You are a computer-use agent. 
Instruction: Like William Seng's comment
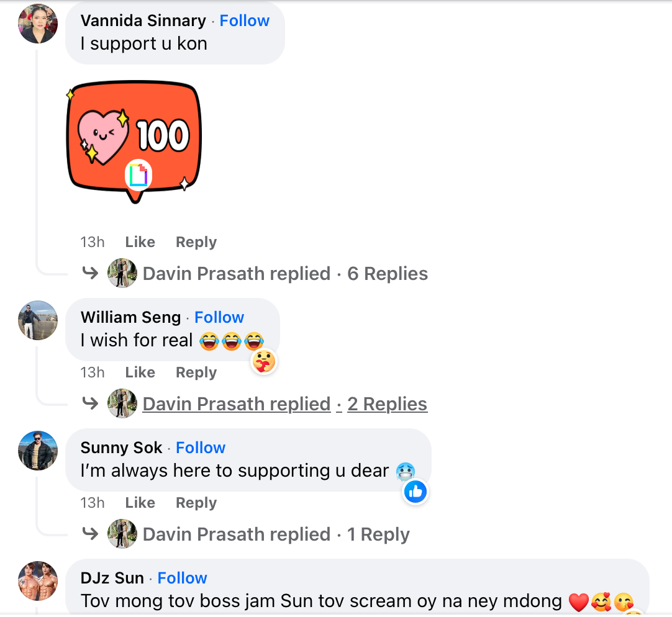point(140,372)
